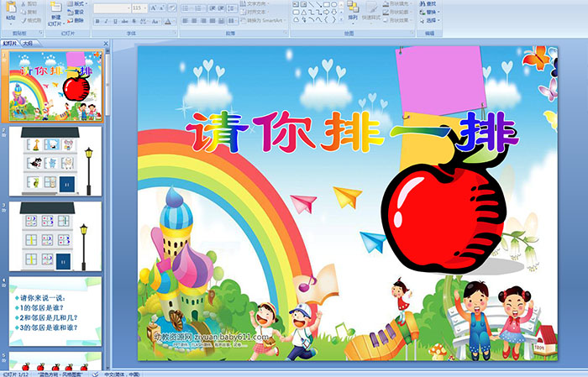Click the Replace (替换) button
Viewport: 588px width, 377px height.
(x=428, y=12)
